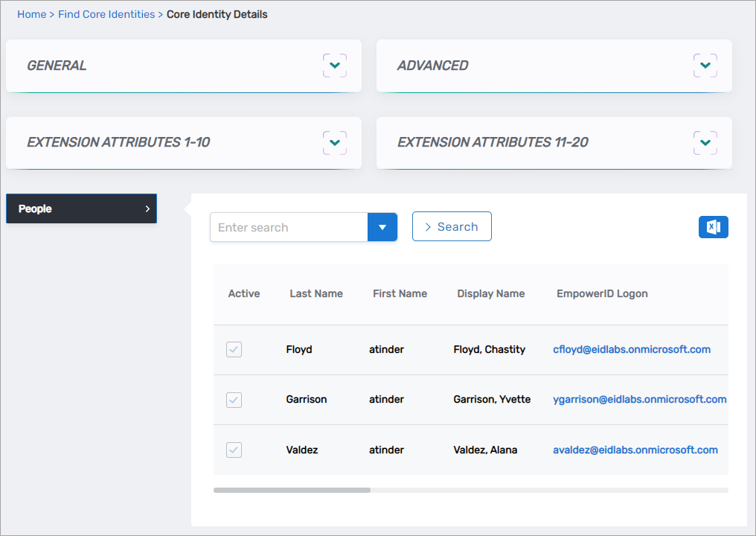Expand the General section
Viewport: 756px width, 536px height.
point(334,66)
